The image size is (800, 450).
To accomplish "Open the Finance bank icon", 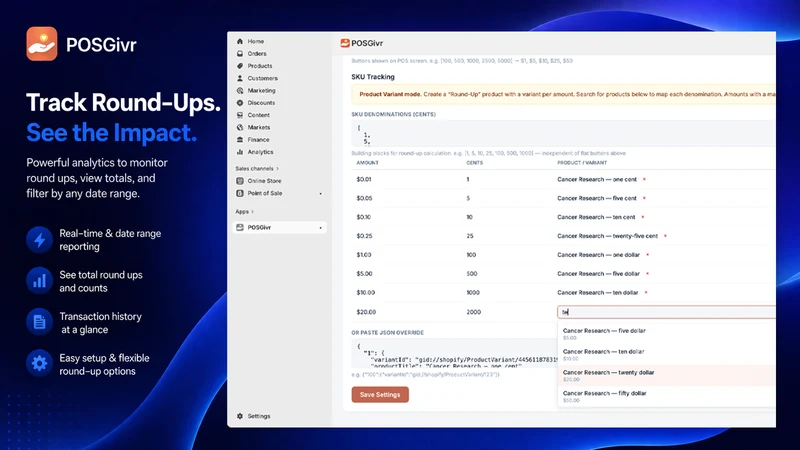I will (x=240, y=139).
